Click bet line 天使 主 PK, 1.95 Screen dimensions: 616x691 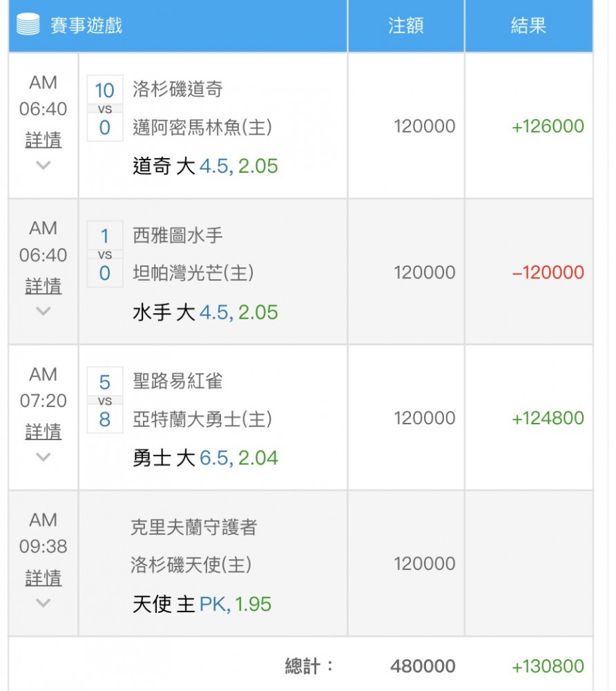coord(202,604)
